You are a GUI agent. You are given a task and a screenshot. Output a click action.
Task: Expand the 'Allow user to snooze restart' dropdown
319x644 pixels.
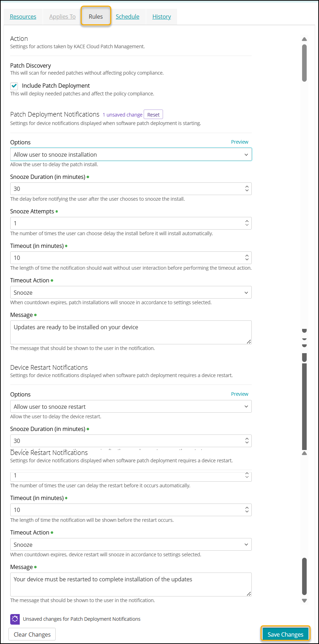coord(131,407)
